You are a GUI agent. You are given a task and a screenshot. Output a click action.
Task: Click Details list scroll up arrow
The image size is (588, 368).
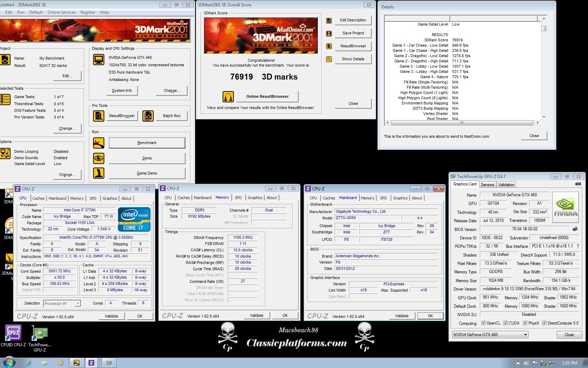(x=544, y=18)
